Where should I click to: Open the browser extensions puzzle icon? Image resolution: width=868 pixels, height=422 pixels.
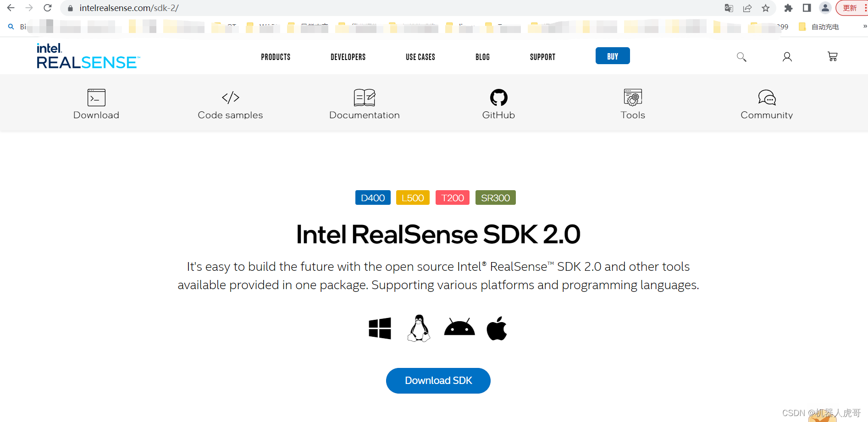click(789, 8)
